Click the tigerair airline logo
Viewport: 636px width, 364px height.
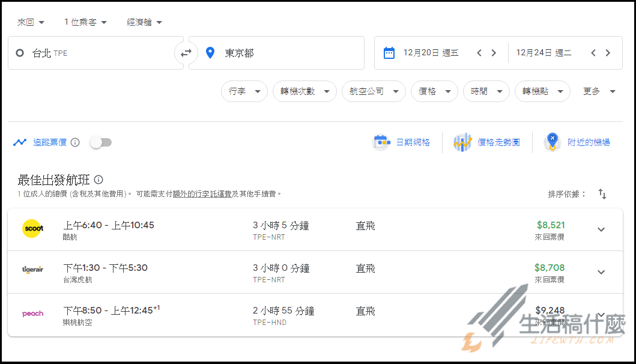[33, 270]
